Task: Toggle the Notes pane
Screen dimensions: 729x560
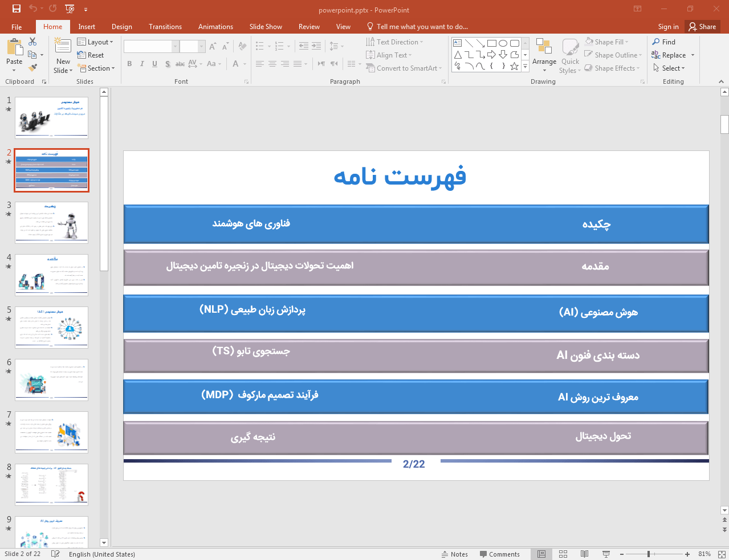Action: pos(455,554)
